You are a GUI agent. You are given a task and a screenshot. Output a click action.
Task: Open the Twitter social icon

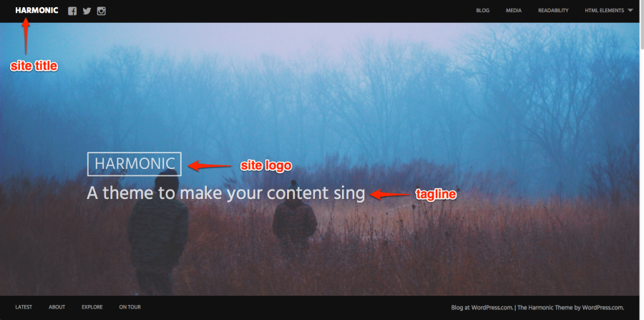pos(87,11)
